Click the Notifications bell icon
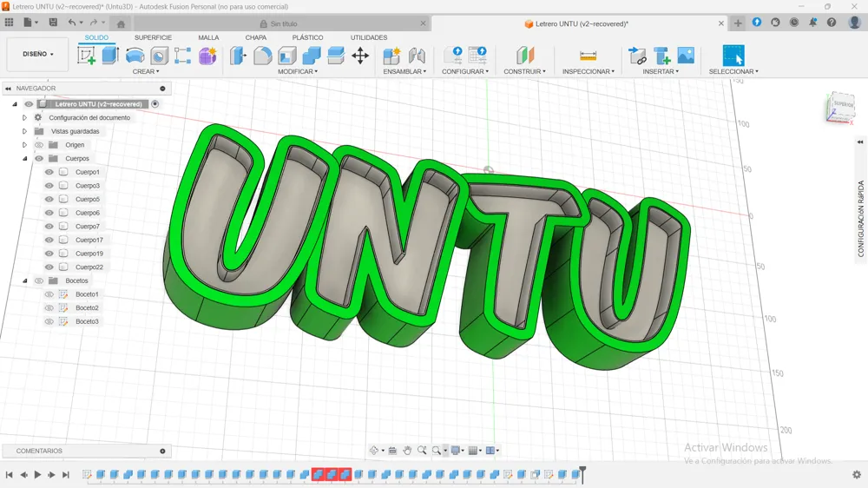This screenshot has width=868, height=488. 812,23
